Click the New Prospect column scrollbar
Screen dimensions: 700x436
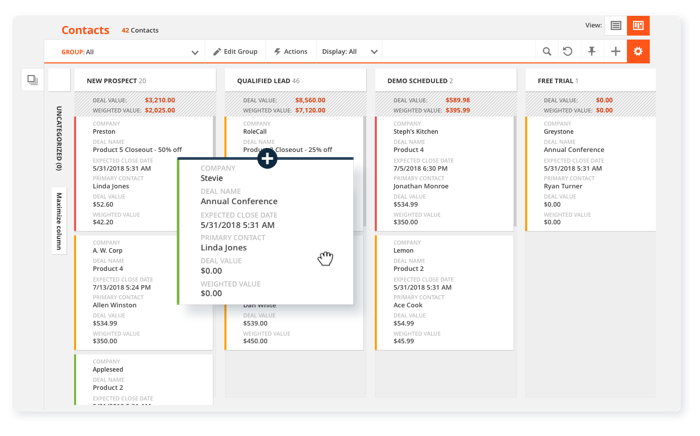(214, 137)
